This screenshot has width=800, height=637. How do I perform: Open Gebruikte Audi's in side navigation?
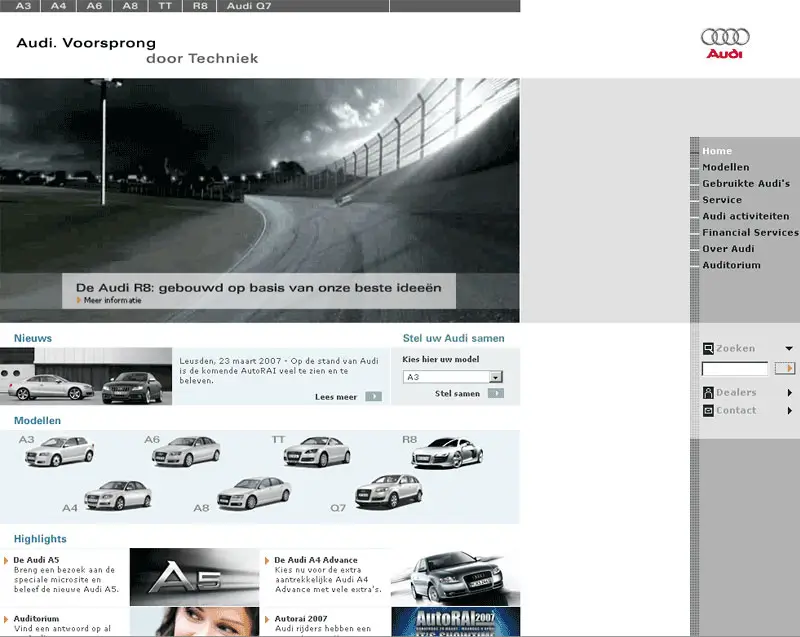[746, 184]
